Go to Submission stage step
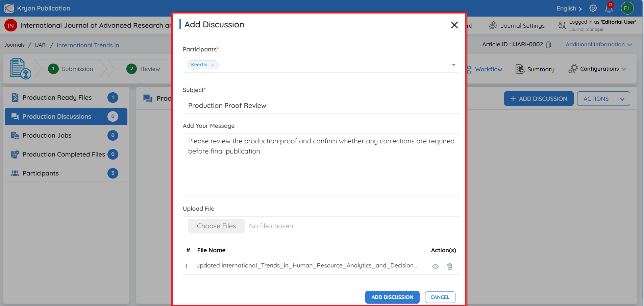644x306 pixels. (71, 69)
